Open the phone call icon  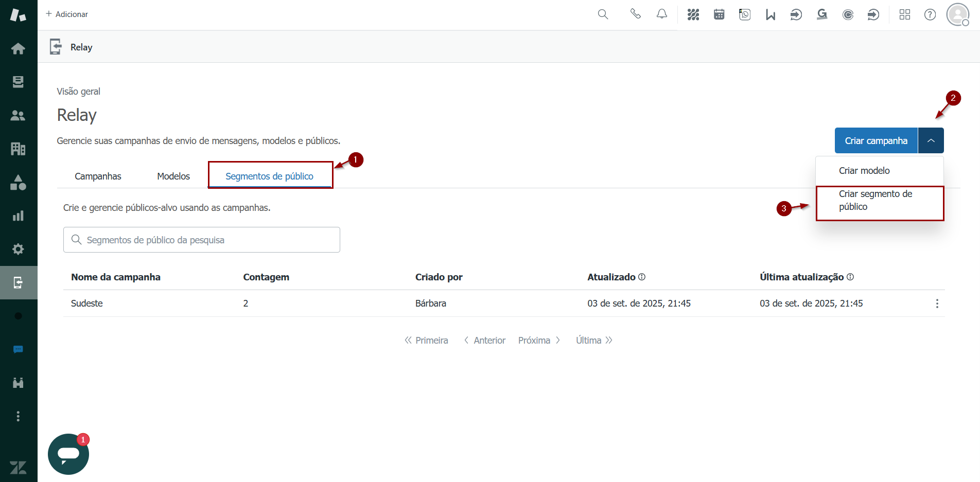pos(635,14)
